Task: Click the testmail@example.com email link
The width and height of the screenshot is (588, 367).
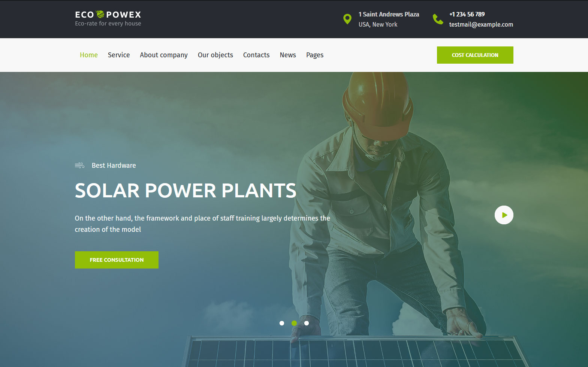Action: click(x=481, y=24)
